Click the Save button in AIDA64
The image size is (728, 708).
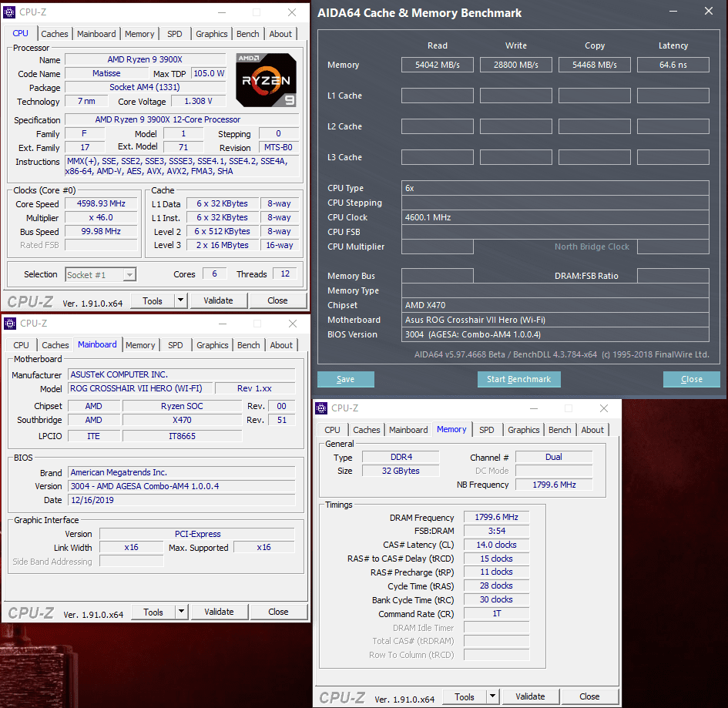345,379
